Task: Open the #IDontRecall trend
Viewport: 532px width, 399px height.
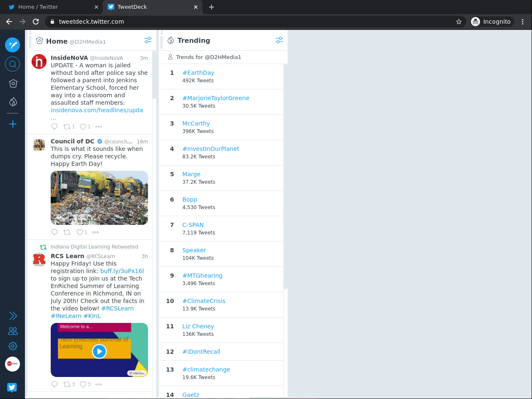Action: tap(201, 352)
